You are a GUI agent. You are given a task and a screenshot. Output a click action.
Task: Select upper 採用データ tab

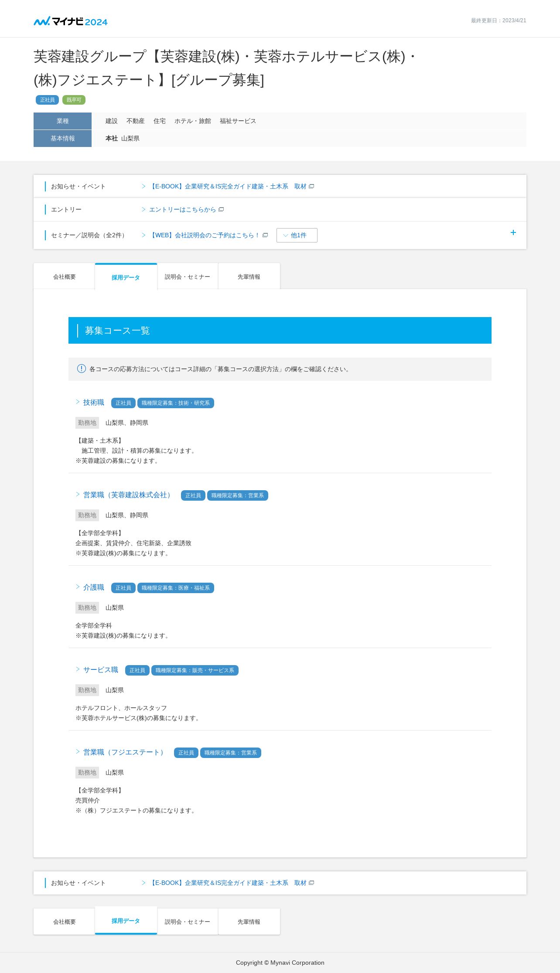click(126, 277)
